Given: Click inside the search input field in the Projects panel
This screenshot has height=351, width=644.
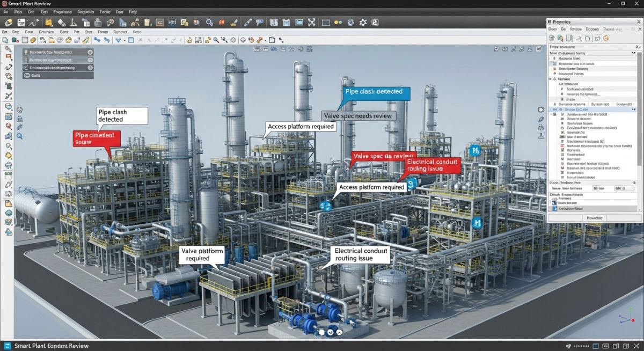Looking at the screenshot, I should [x=590, y=47].
